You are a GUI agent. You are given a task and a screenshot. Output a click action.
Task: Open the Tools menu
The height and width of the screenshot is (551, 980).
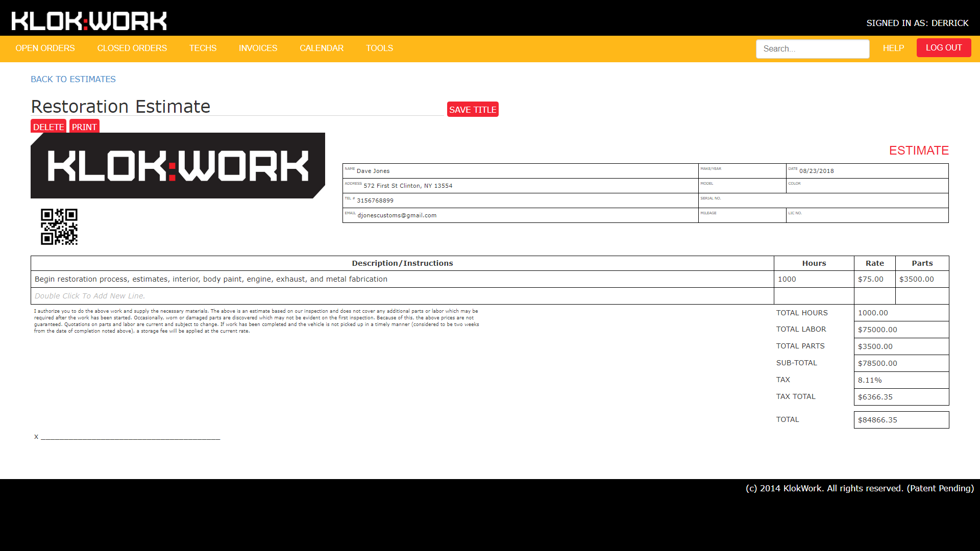[x=379, y=48]
